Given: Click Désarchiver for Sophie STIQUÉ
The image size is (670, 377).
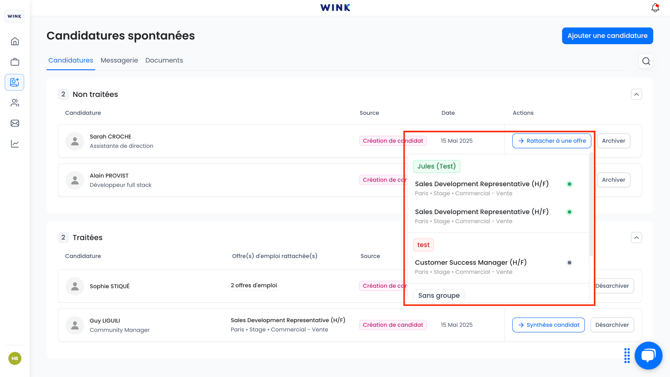Looking at the screenshot, I should tap(612, 286).
